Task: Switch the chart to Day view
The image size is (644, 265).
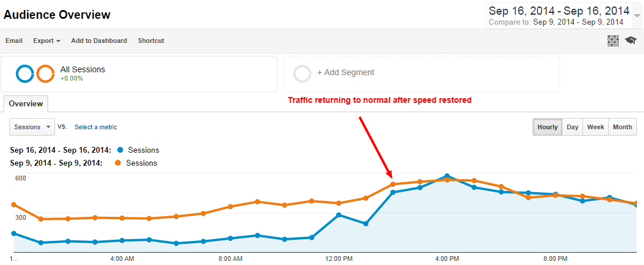Action: click(x=572, y=127)
